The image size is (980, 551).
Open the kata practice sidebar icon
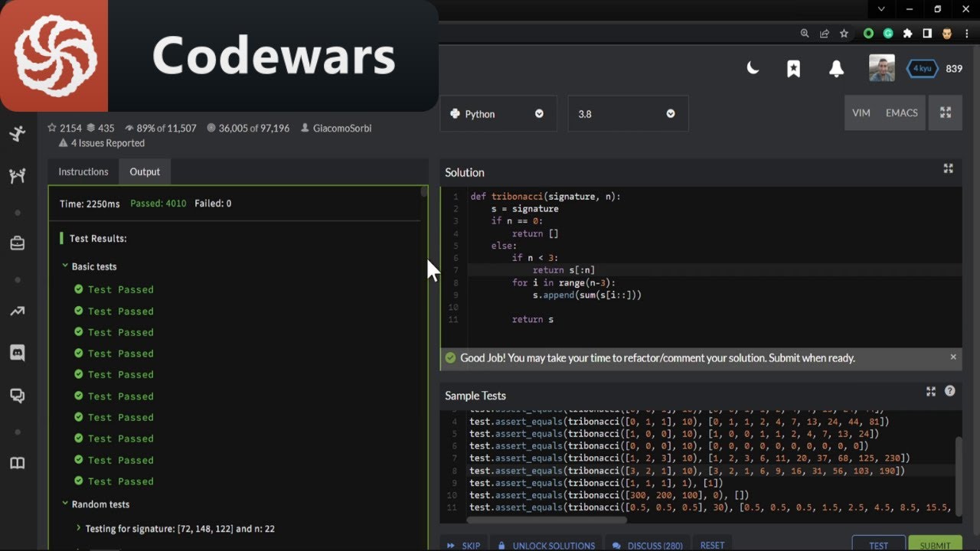(17, 133)
